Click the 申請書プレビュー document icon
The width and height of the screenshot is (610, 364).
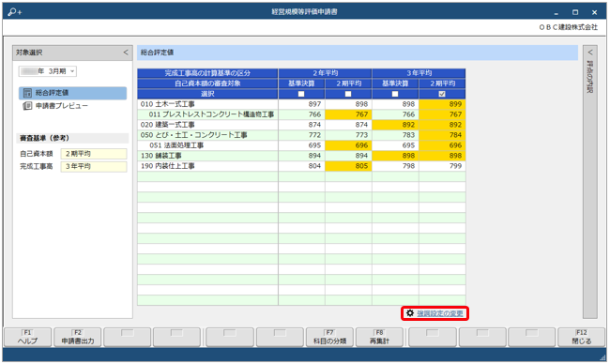(x=27, y=106)
